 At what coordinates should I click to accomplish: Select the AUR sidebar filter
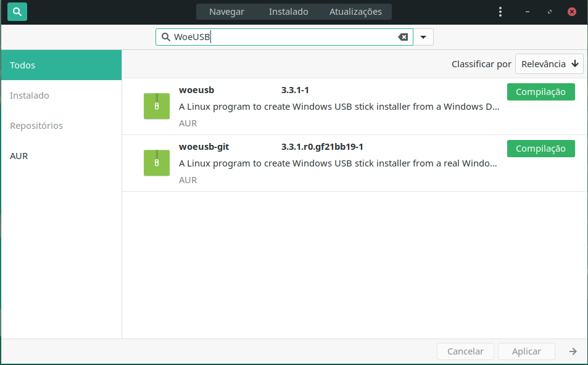coord(62,156)
